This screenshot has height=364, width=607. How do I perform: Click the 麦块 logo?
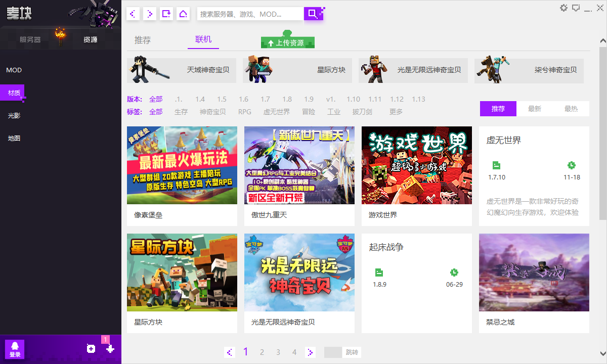[x=19, y=14]
